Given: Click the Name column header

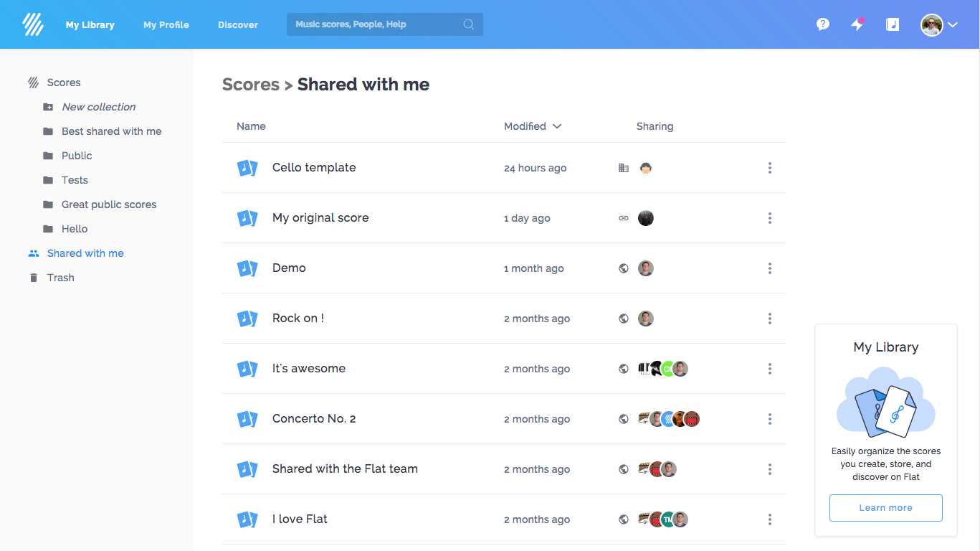Looking at the screenshot, I should (x=251, y=126).
